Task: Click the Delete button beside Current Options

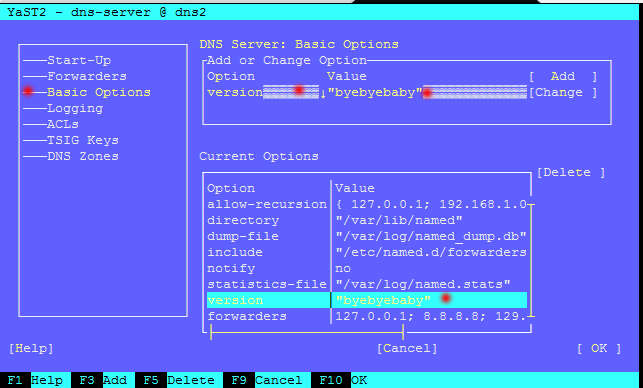Action: (571, 172)
